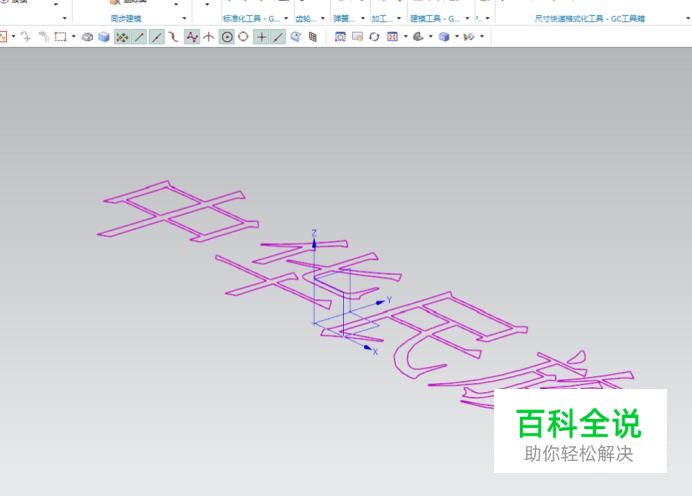Open the 标准化工具 - G... group label
Viewport: 692px width, 498px height.
pos(251,19)
